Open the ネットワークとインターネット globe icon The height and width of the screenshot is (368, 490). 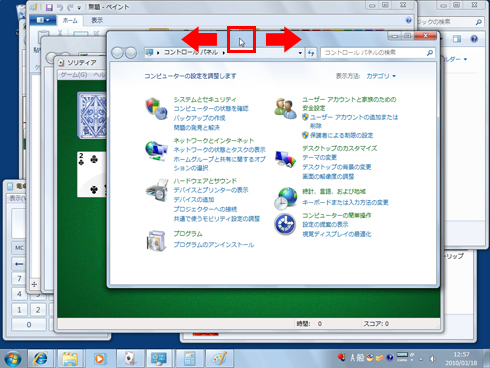tap(156, 151)
